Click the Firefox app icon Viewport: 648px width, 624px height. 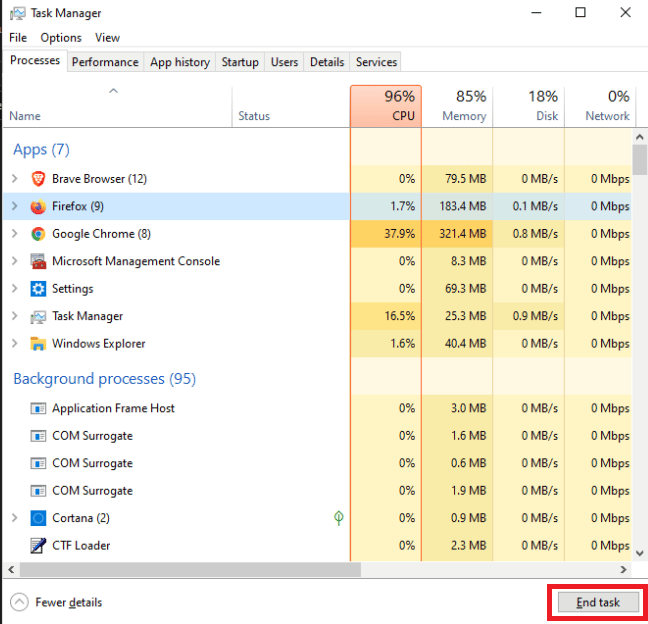click(38, 206)
